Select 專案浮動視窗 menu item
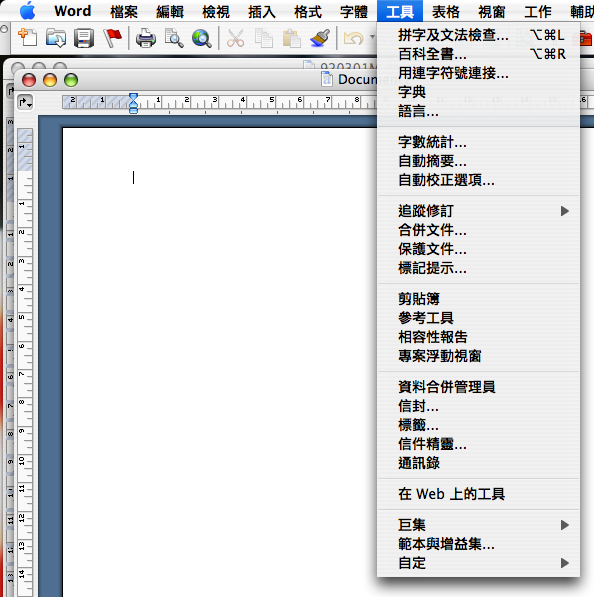The image size is (594, 597). 478,356
